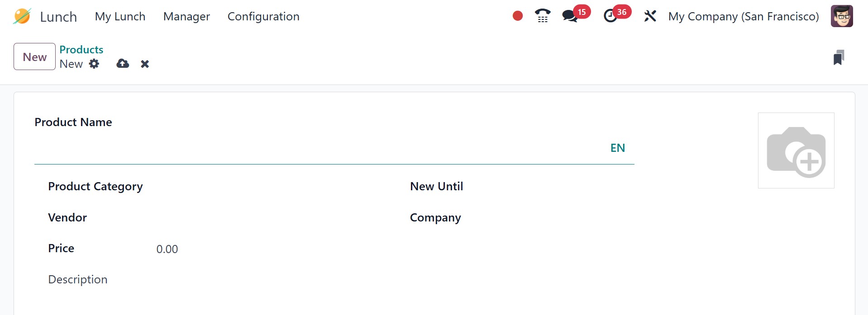Click the New button

[34, 56]
